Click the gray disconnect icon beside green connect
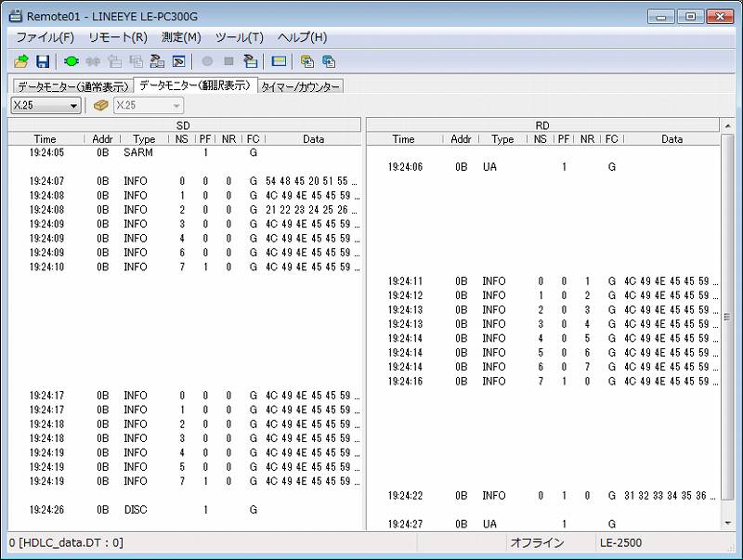743x560 pixels. click(x=93, y=61)
